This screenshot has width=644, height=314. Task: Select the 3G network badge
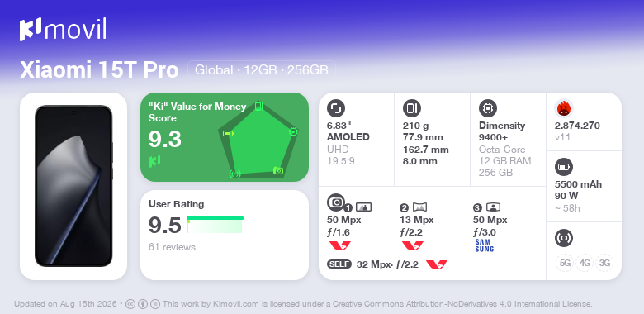point(604,263)
